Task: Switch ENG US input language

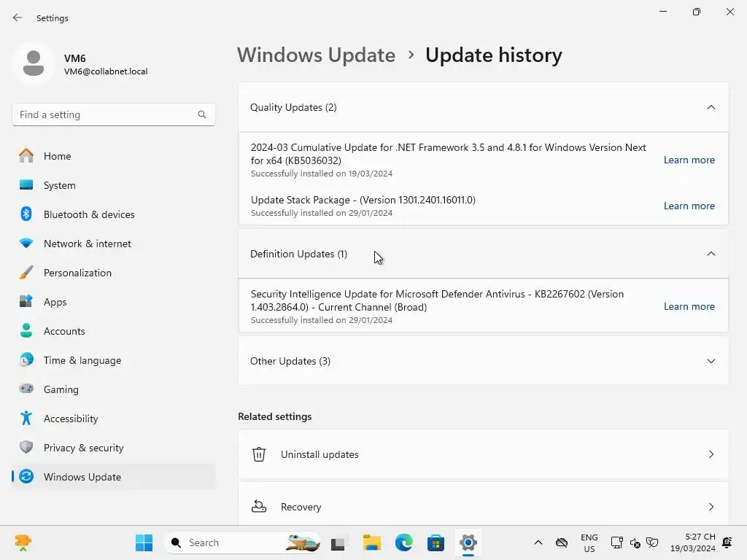Action: pyautogui.click(x=589, y=542)
